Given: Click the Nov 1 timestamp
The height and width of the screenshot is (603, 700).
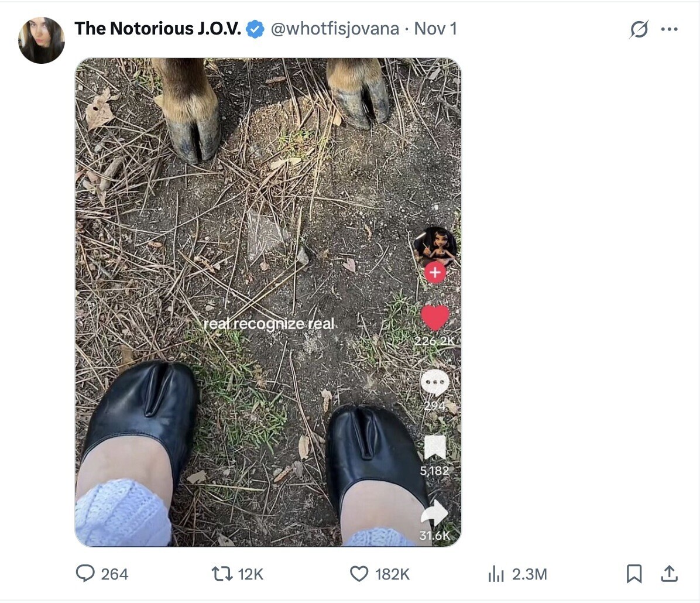Looking at the screenshot, I should point(435,29).
